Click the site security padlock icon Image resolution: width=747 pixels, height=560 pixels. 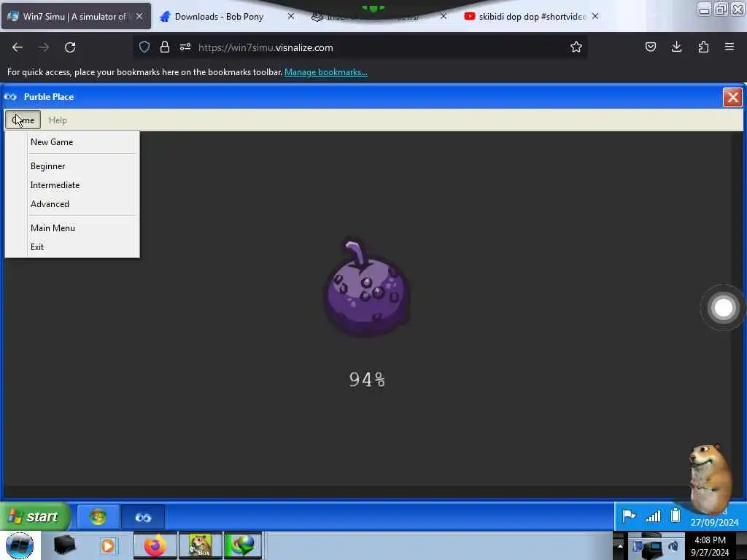(165, 47)
